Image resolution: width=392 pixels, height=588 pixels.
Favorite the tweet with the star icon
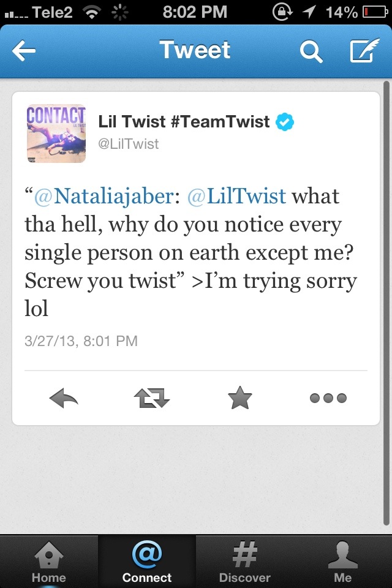pyautogui.click(x=240, y=398)
